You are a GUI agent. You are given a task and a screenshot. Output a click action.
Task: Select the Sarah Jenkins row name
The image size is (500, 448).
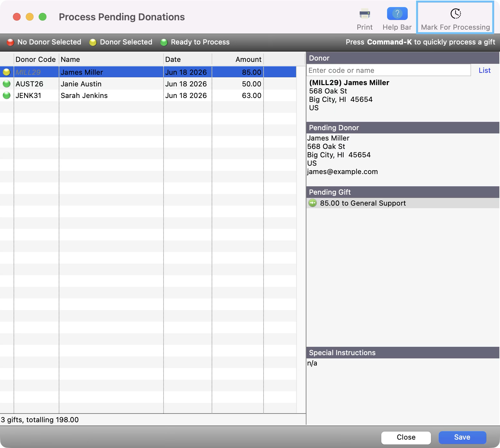click(84, 95)
